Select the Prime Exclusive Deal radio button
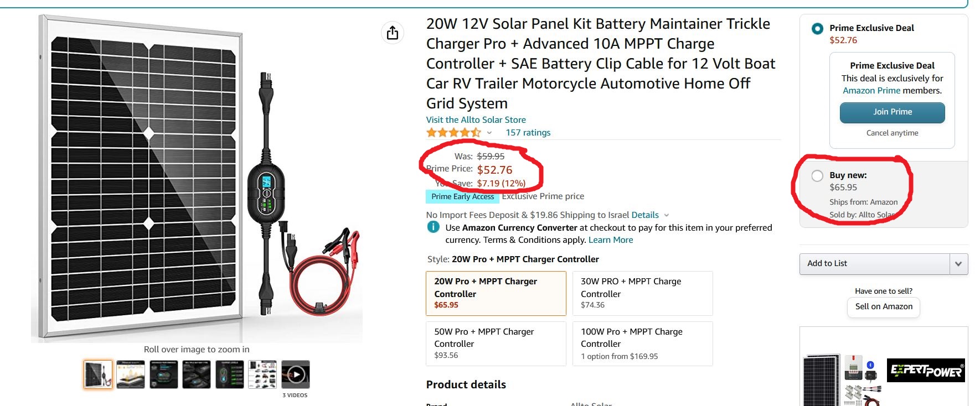Image resolution: width=980 pixels, height=406 pixels. click(817, 29)
